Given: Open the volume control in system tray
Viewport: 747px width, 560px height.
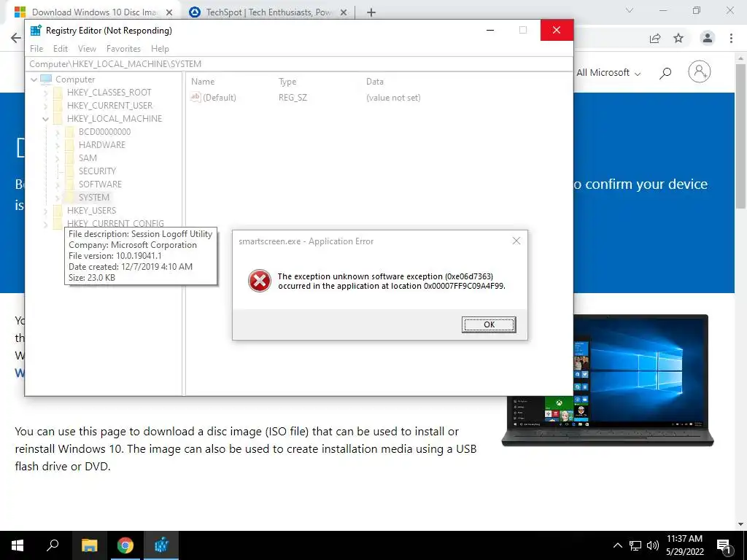Looking at the screenshot, I should (x=653, y=545).
